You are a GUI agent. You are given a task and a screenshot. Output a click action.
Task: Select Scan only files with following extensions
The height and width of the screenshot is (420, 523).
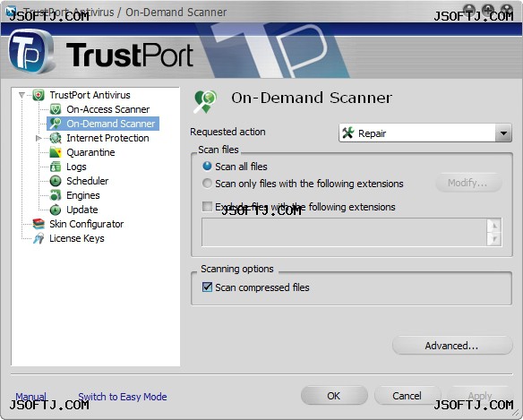click(207, 184)
